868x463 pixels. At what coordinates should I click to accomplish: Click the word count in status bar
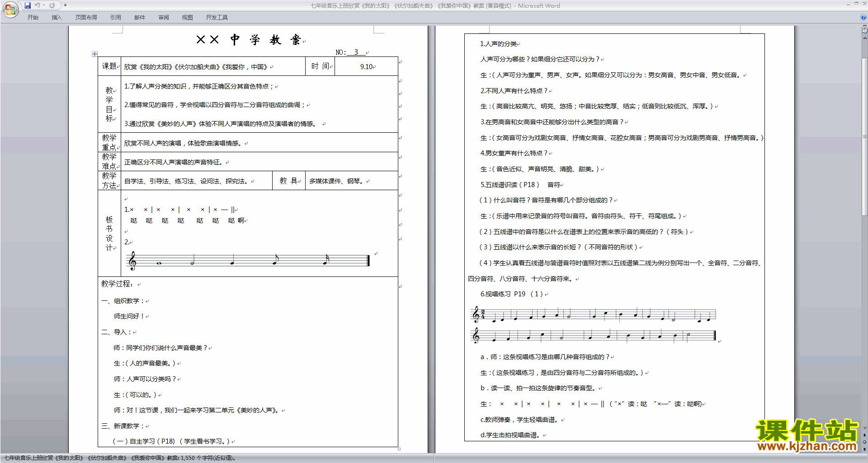pos(208,458)
